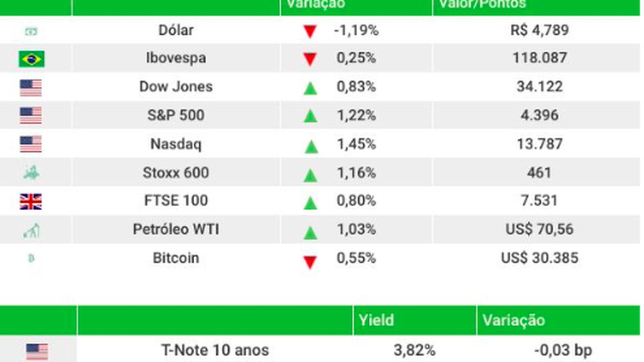Click the red down arrow in the Dólar row
The height and width of the screenshot is (362, 644).
310,32
